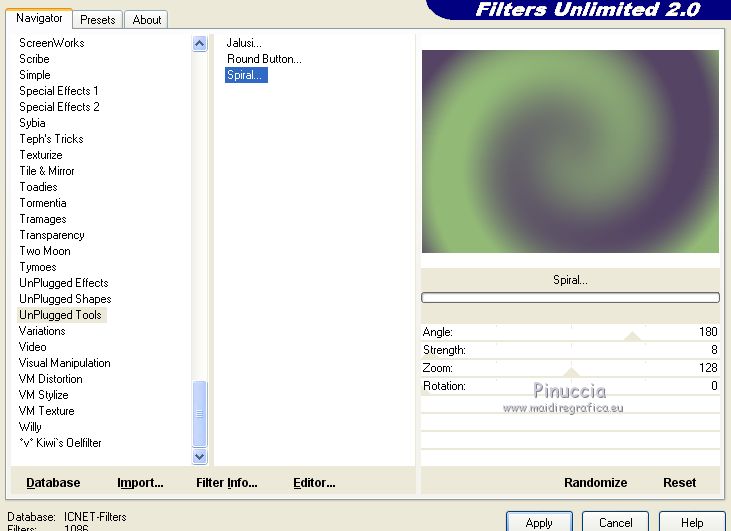731x531 pixels.
Task: Click the category list scrollbar thumb
Action: [200, 414]
